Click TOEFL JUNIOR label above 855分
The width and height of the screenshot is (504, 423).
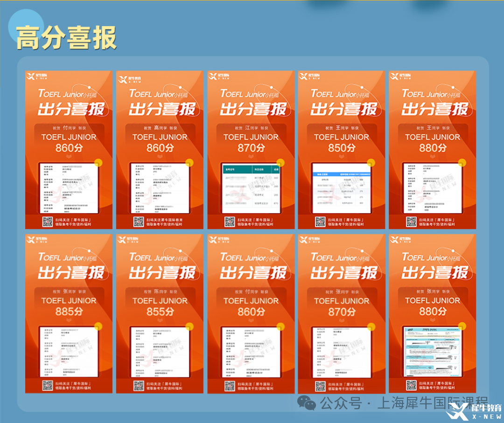(x=160, y=301)
